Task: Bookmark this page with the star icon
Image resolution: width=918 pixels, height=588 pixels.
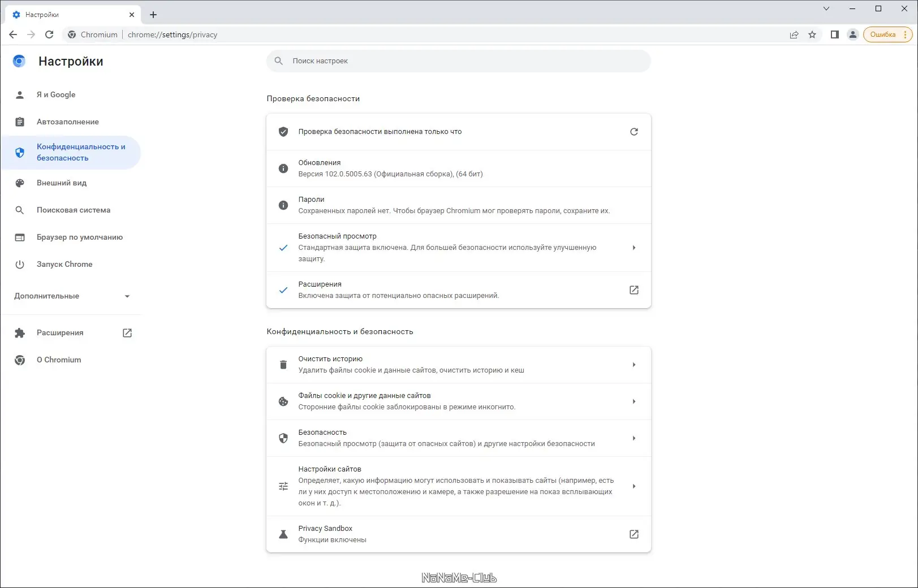Action: pyautogui.click(x=812, y=34)
